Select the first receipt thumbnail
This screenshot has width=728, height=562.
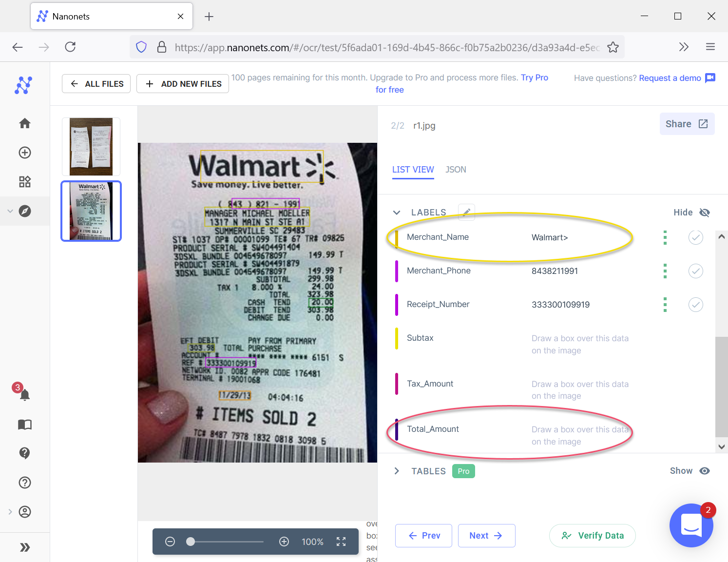click(91, 147)
